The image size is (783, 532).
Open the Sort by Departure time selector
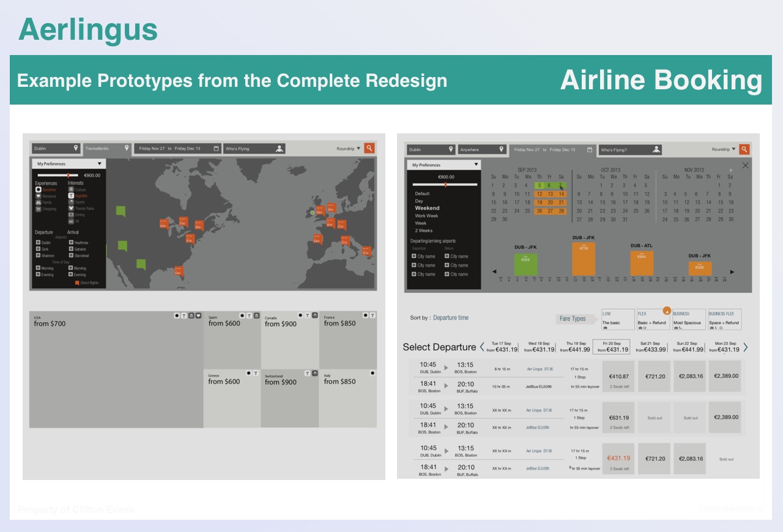pos(451,318)
